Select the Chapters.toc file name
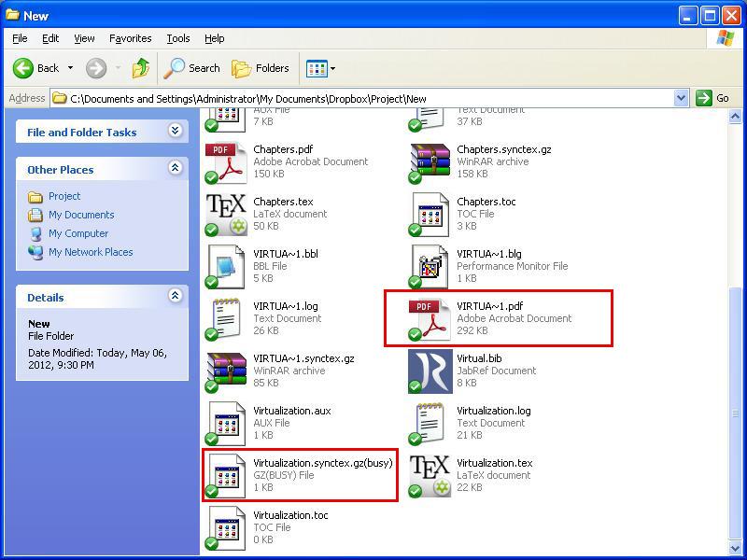This screenshot has width=747, height=560. pos(486,202)
